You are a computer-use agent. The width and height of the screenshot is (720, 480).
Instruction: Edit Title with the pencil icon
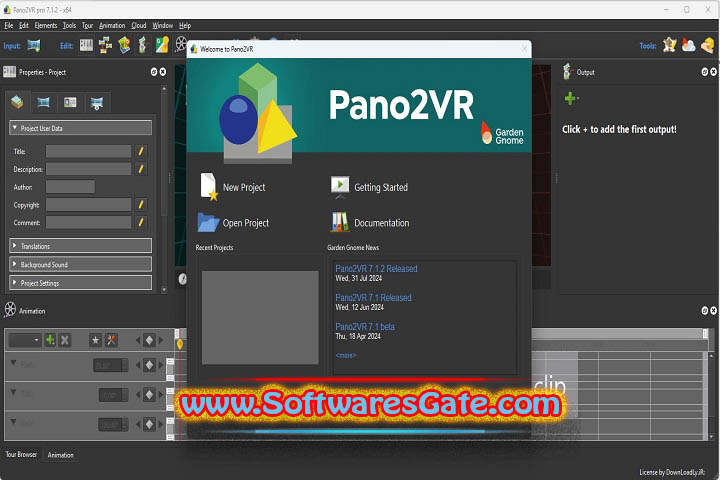[141, 151]
